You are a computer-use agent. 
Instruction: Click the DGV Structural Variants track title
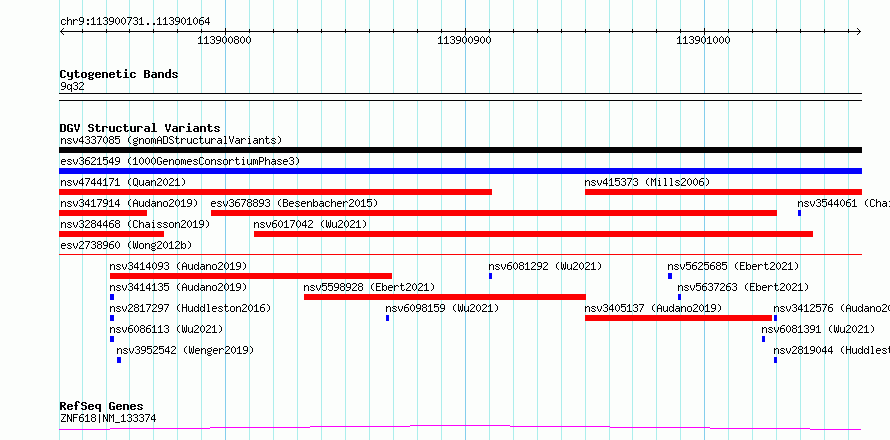[x=140, y=128]
